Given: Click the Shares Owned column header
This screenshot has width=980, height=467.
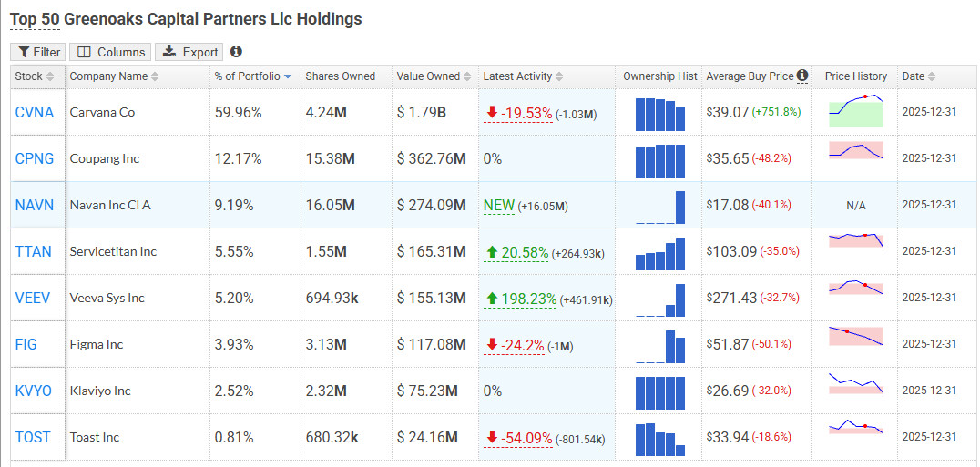Looking at the screenshot, I should click(x=340, y=76).
